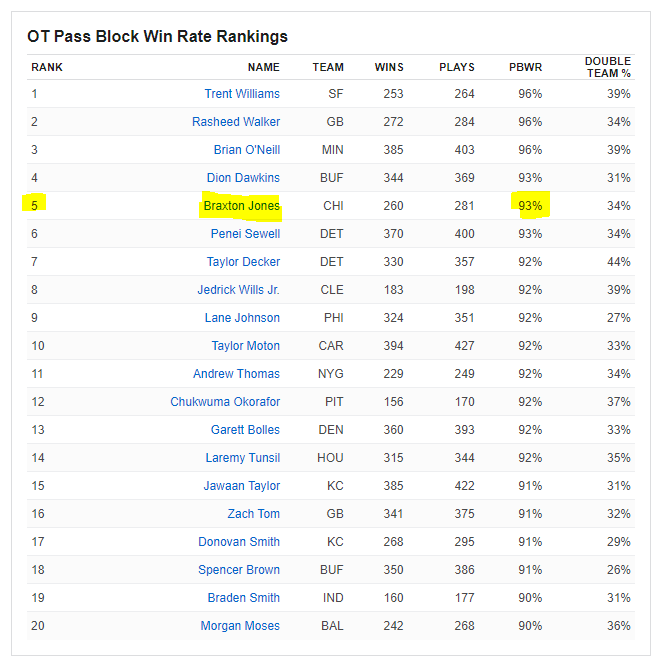This screenshot has width=668, height=666.
Task: Click the Taylor Moton link
Action: [x=245, y=346]
